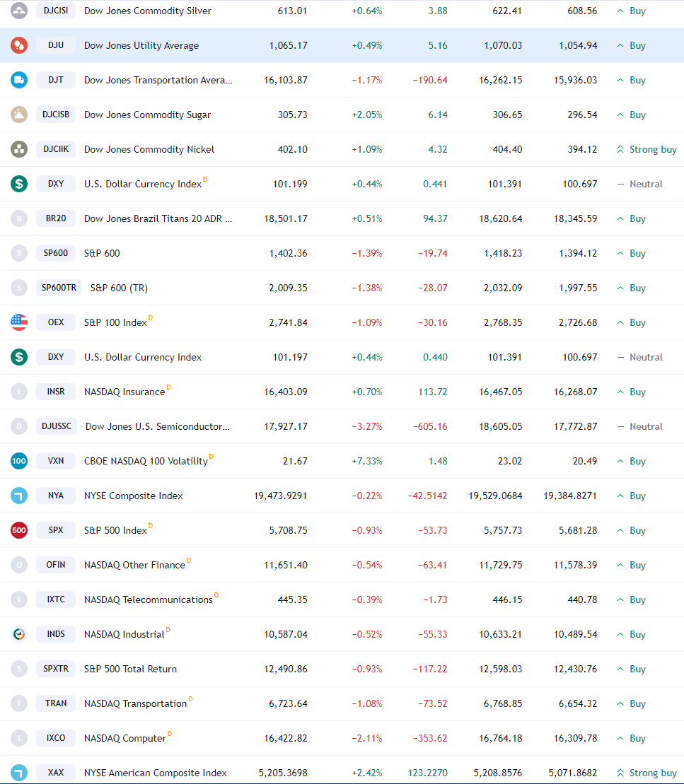The width and height of the screenshot is (684, 784).
Task: Select the DJCIIK ticker badge
Action: click(56, 149)
